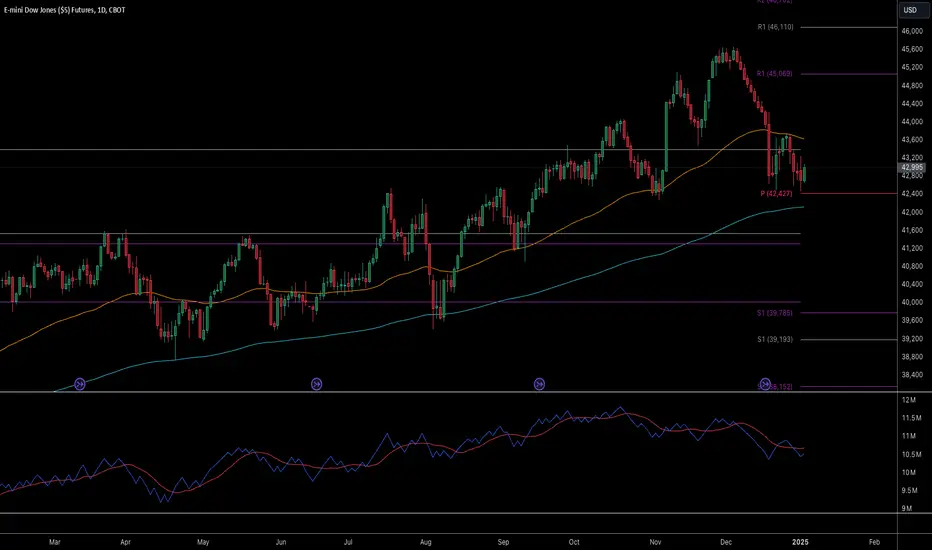Click the 39,200 price axis value
The image size is (932, 550).
[912, 339]
